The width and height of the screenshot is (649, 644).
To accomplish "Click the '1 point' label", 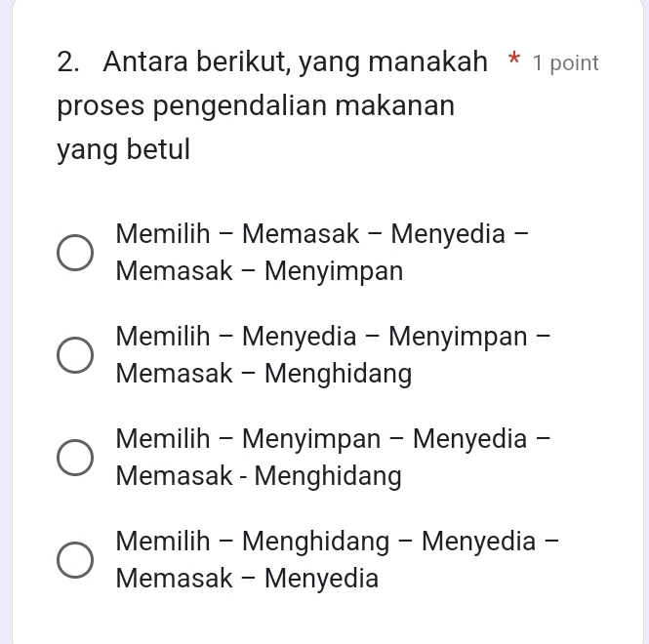I will coord(566,64).
